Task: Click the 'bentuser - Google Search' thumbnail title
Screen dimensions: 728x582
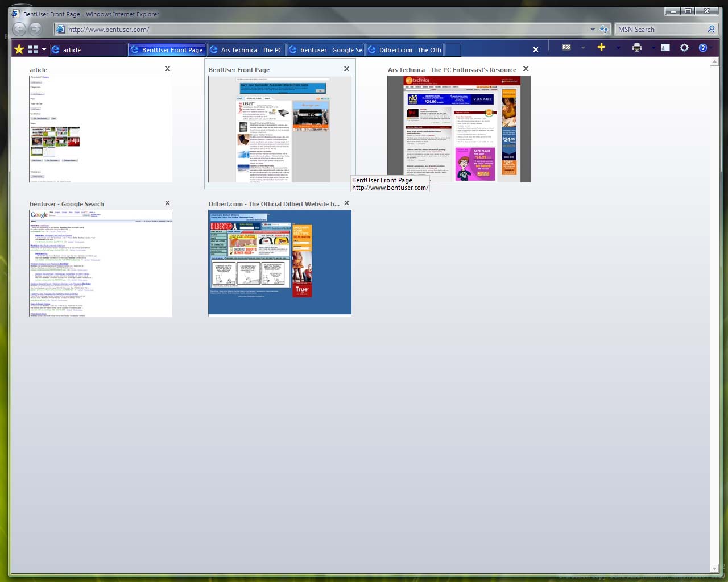Action: pos(67,204)
